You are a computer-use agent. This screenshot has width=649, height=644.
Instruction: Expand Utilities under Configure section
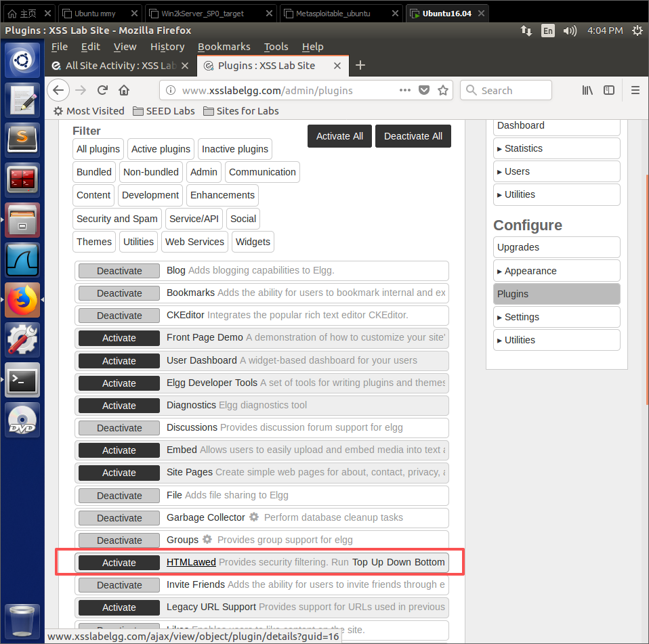[557, 340]
